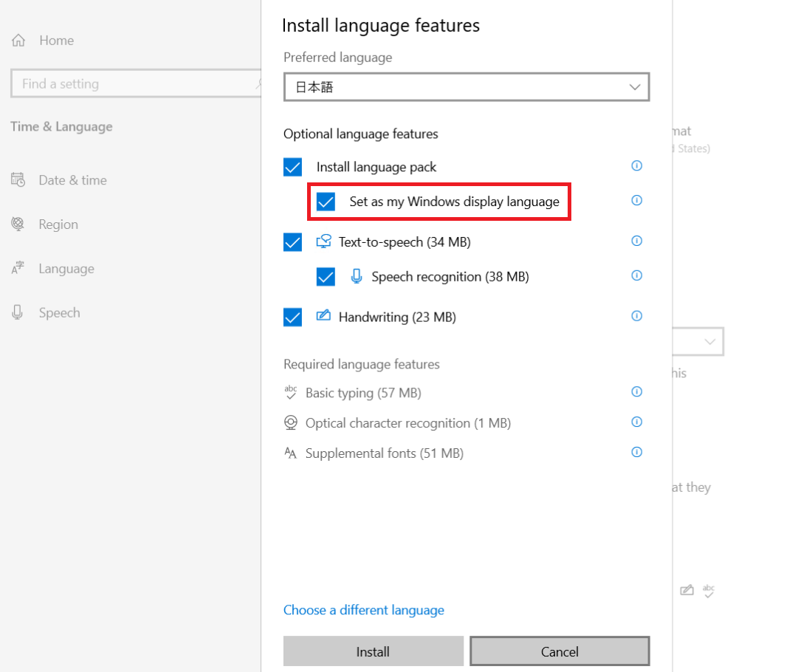Click the Language sidebar icon
The height and width of the screenshot is (672, 812).
pos(18,268)
